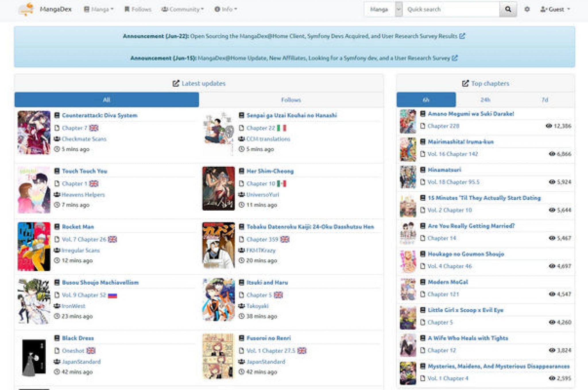588x390 pixels.
Task: Open Senpai ga Uzai Kouhai no Hanashi
Action: coord(292,115)
